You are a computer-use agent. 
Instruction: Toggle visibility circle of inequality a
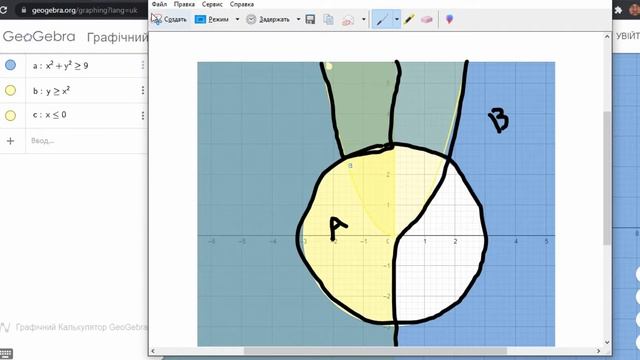tap(11, 65)
